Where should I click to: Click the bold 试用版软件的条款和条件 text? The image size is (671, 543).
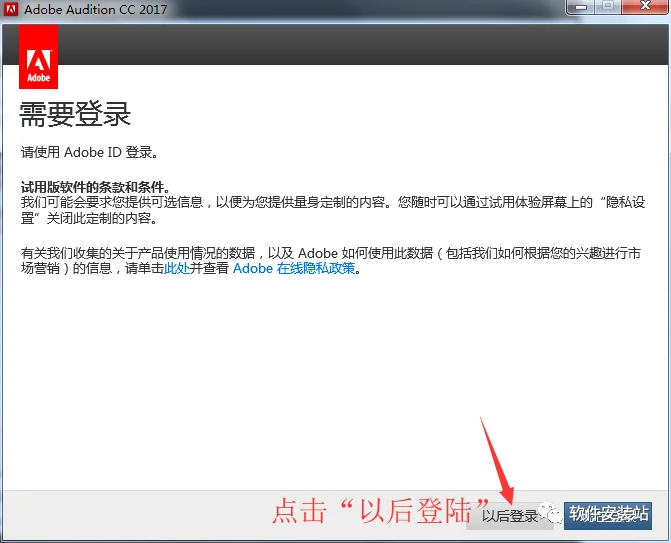point(95,187)
